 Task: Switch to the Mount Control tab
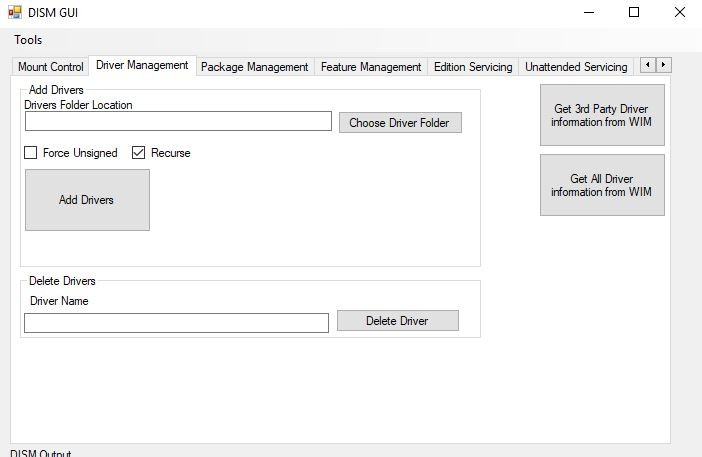pyautogui.click(x=51, y=67)
